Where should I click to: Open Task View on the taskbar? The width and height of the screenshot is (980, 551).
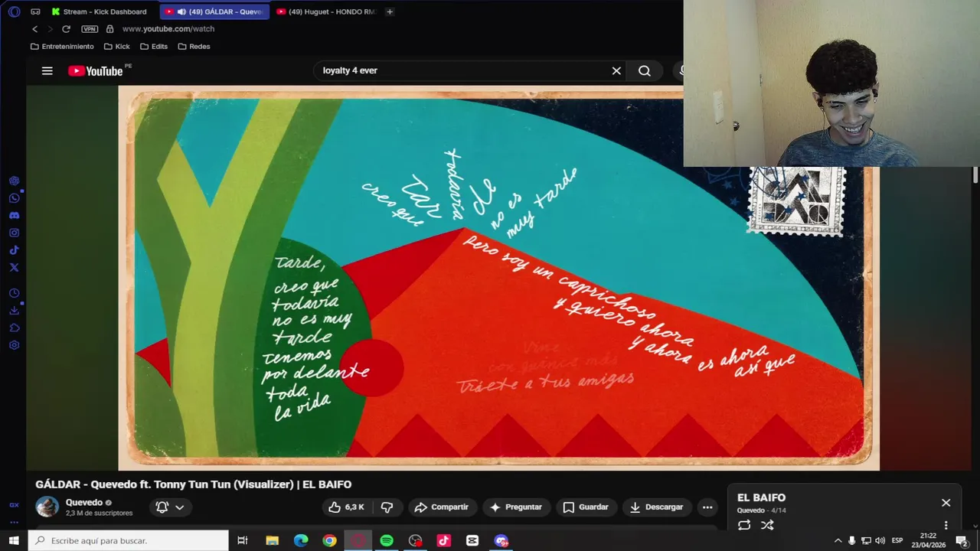point(242,540)
